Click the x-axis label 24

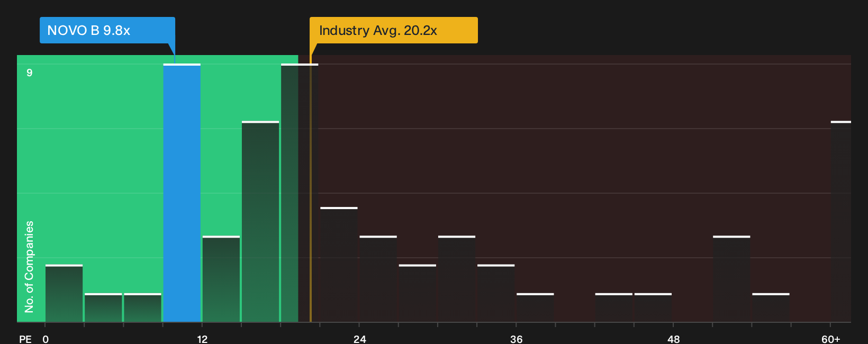click(x=359, y=339)
